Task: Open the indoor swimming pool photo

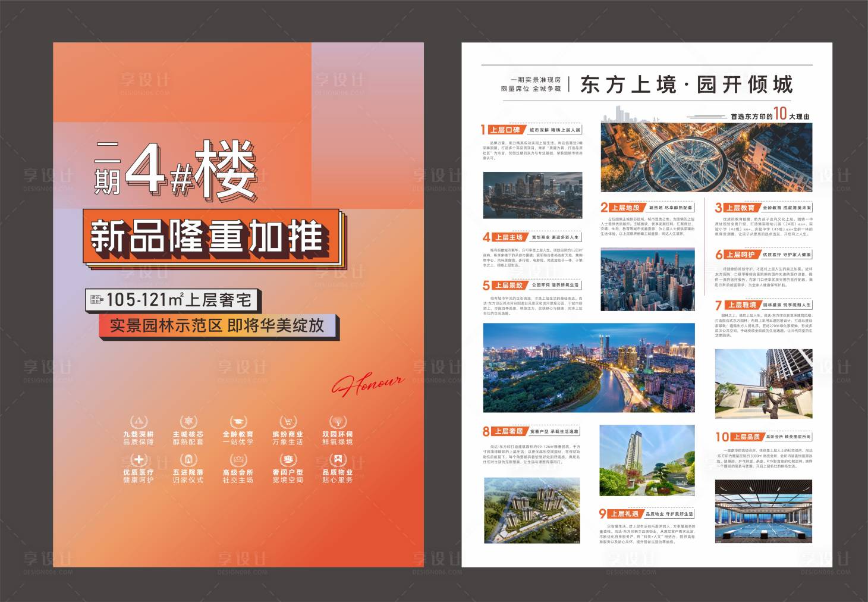Action: point(763,513)
